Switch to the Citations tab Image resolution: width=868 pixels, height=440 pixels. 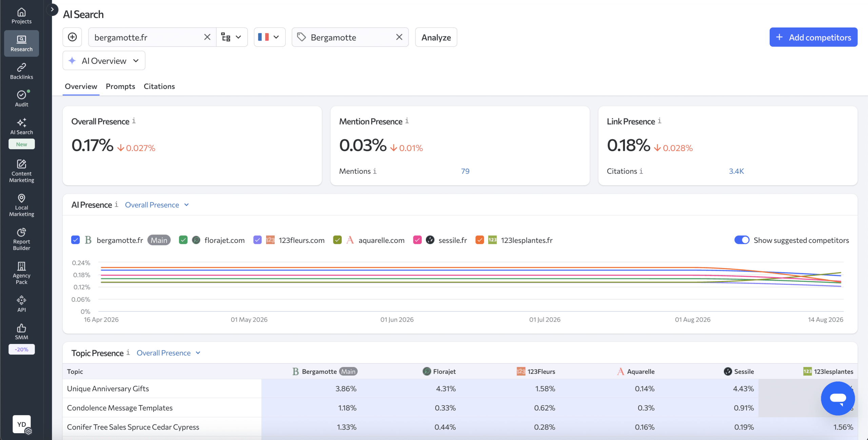coord(159,87)
